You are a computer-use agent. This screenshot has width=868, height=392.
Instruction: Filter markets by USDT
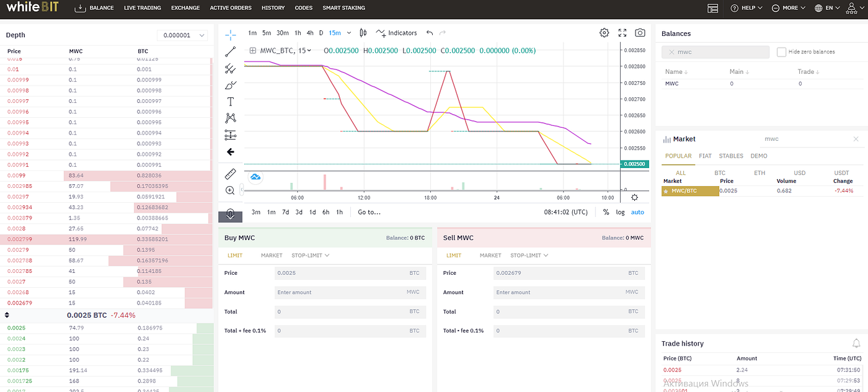841,173
